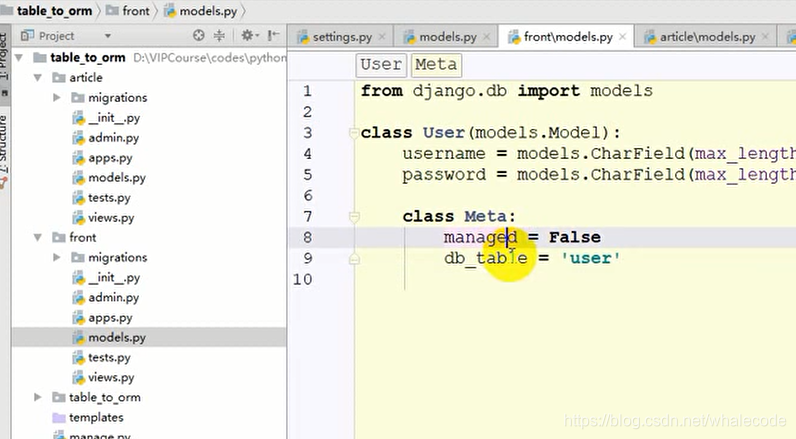This screenshot has height=439, width=796.
Task: Click line number 10 in gutter
Action: [303, 279]
